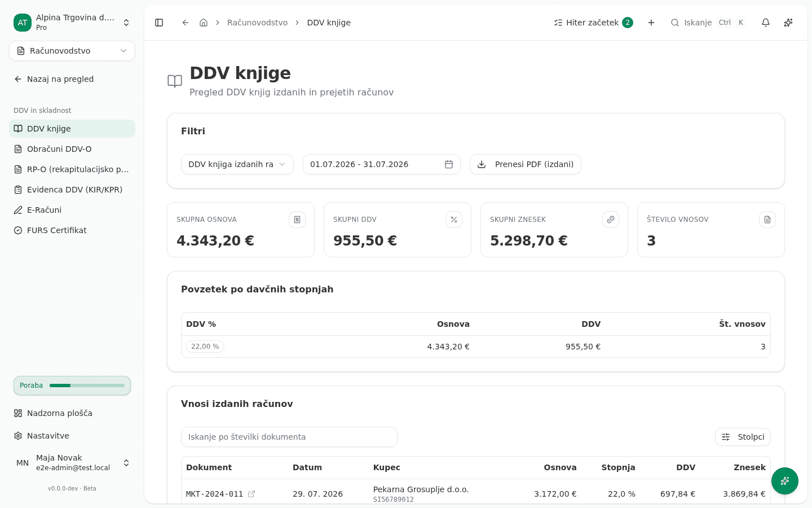Screen dimensions: 812x508
Task: Click the Poraba usage progress bar
Action: point(72,386)
